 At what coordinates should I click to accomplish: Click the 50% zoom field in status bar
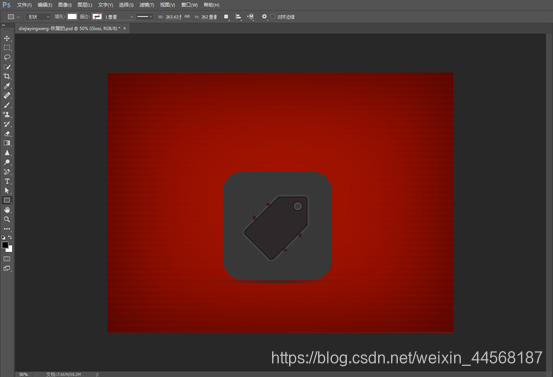click(x=24, y=374)
